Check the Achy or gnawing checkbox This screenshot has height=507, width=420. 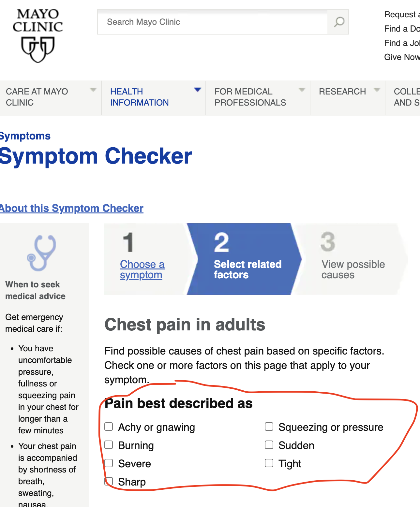tap(109, 426)
